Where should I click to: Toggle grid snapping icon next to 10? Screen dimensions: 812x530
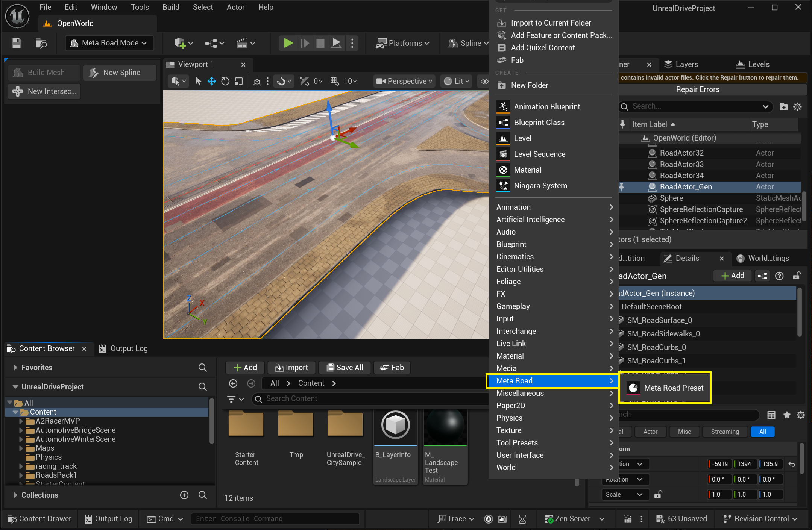click(334, 81)
